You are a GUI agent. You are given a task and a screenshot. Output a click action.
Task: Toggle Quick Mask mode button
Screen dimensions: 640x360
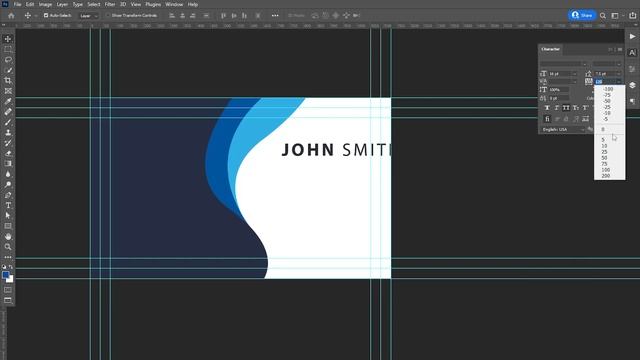(8, 290)
